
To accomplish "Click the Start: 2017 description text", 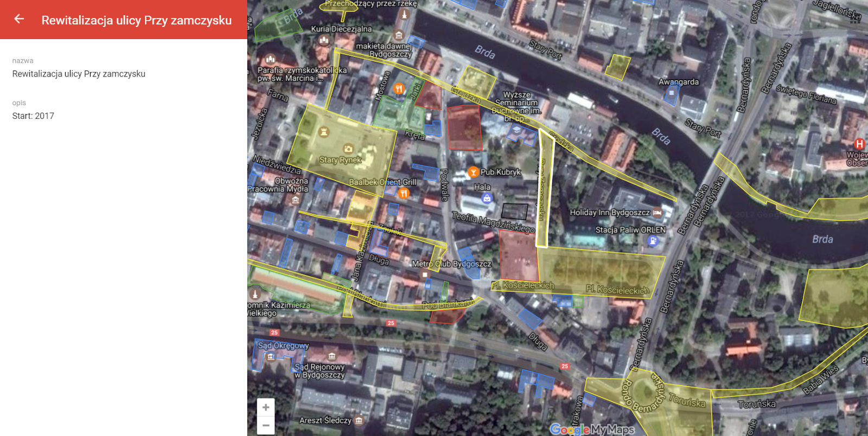I will click(x=33, y=116).
